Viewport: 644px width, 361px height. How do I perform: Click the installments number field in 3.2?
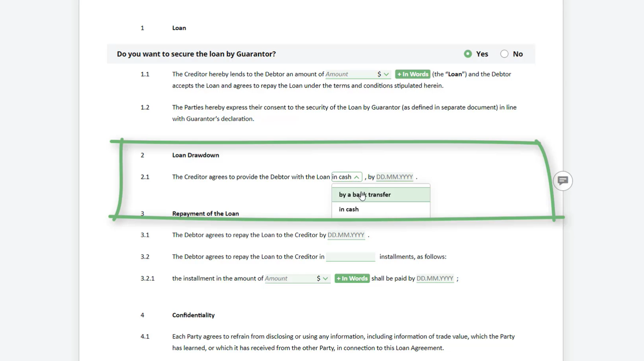(x=350, y=257)
